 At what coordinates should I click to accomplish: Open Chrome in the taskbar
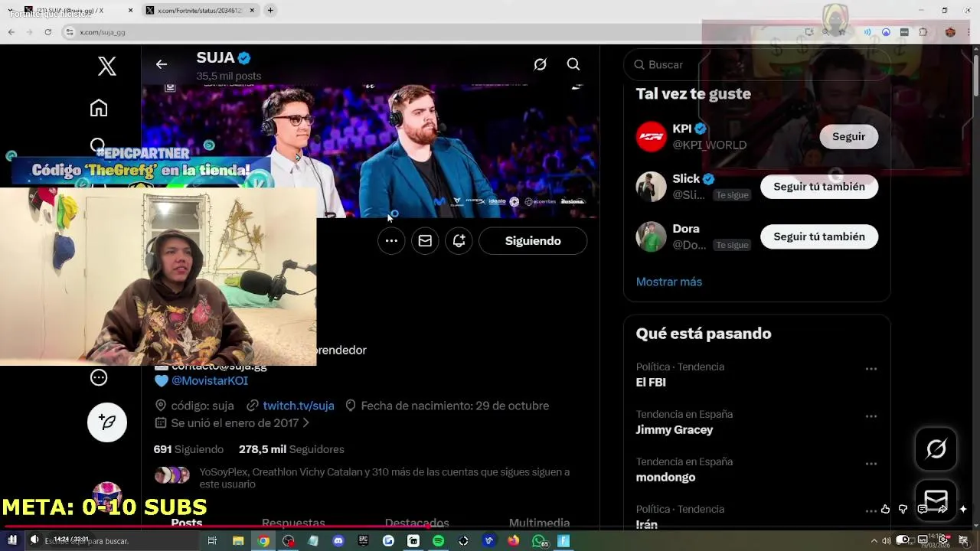pos(263,540)
